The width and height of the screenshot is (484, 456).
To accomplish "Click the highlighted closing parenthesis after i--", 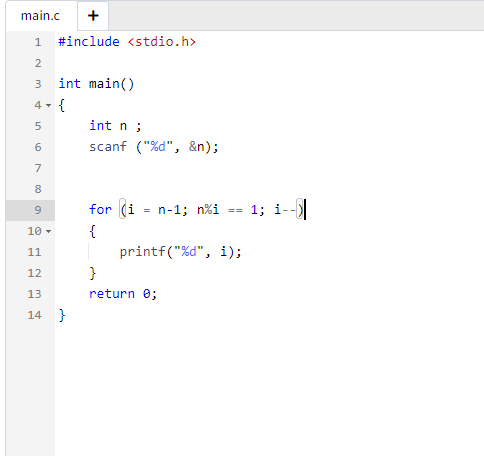I will (300, 209).
